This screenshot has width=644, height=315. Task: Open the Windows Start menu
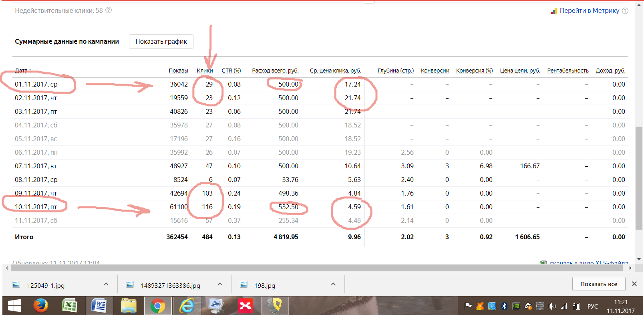pos(14,306)
